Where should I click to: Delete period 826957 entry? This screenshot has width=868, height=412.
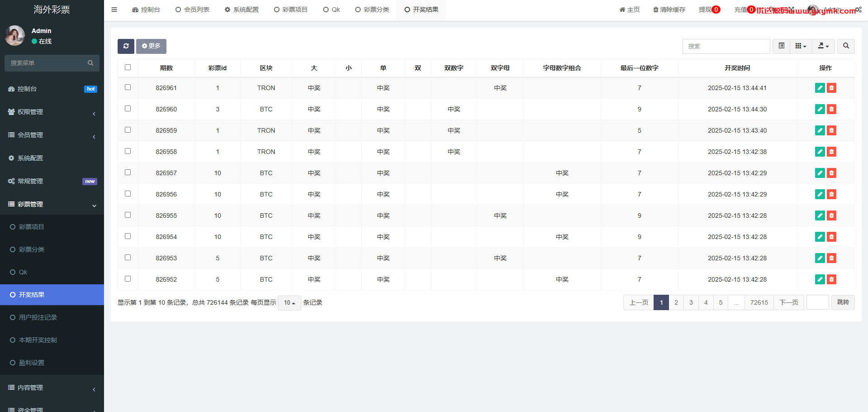pyautogui.click(x=831, y=173)
